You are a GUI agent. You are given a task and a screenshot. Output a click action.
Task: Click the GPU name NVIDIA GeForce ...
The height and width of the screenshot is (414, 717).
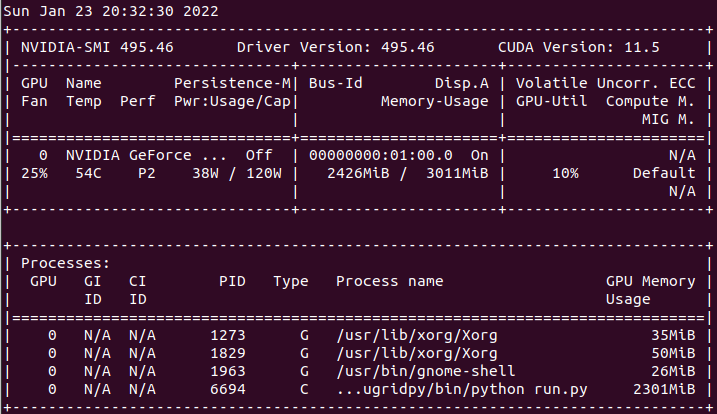point(128,155)
